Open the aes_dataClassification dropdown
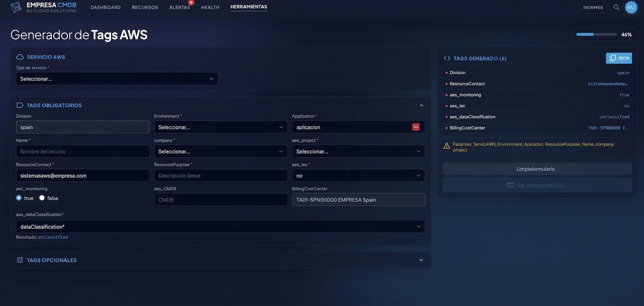Image resolution: width=644 pixels, height=306 pixels. point(221,227)
